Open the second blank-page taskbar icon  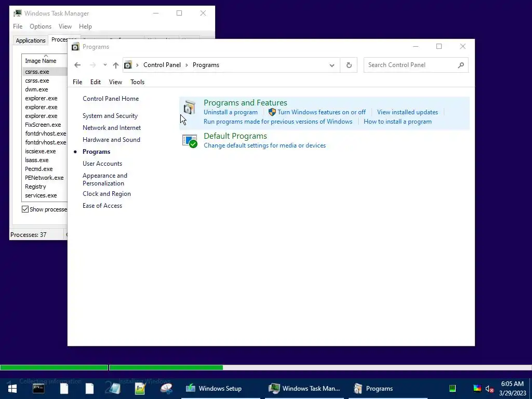pyautogui.click(x=89, y=389)
